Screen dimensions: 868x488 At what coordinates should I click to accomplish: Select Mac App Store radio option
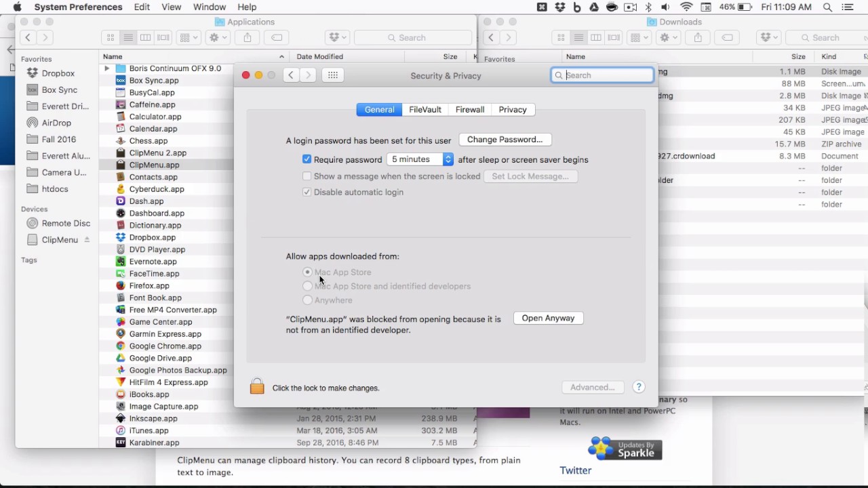[308, 272]
